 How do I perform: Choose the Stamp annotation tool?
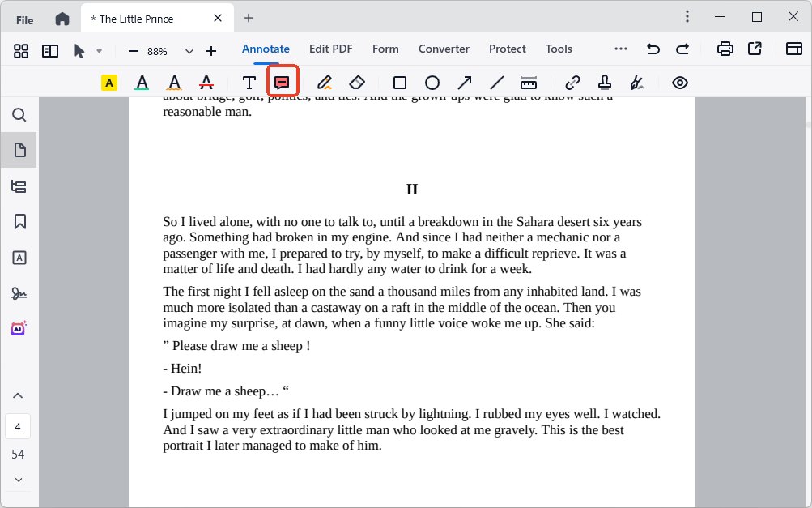click(604, 82)
